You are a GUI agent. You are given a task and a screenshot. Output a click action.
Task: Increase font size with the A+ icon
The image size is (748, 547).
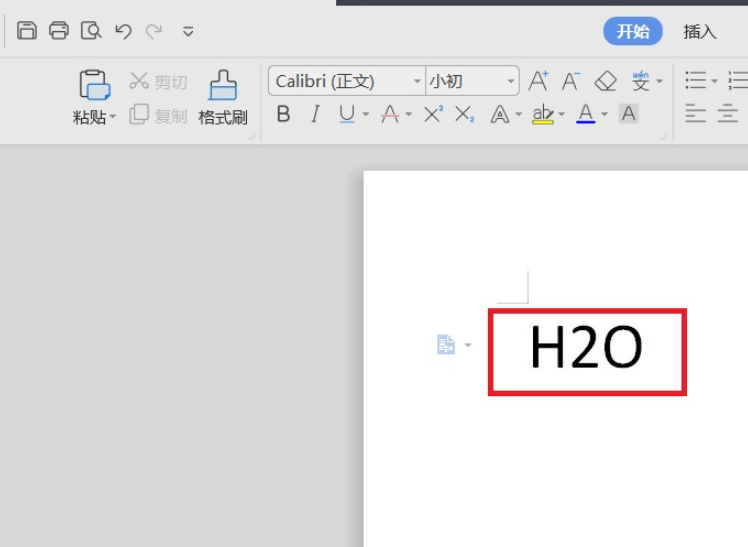[538, 81]
